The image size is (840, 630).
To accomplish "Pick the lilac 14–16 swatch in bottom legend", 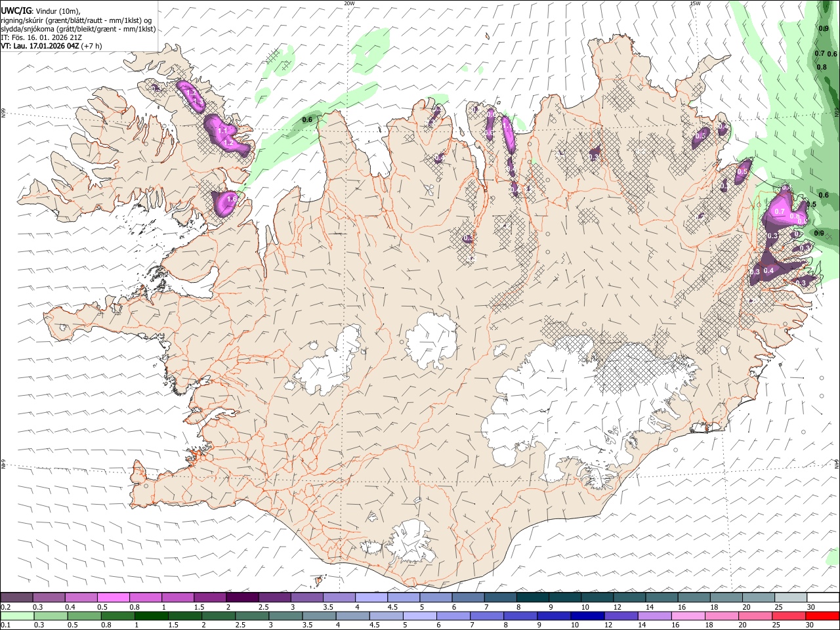I will coord(655,616).
